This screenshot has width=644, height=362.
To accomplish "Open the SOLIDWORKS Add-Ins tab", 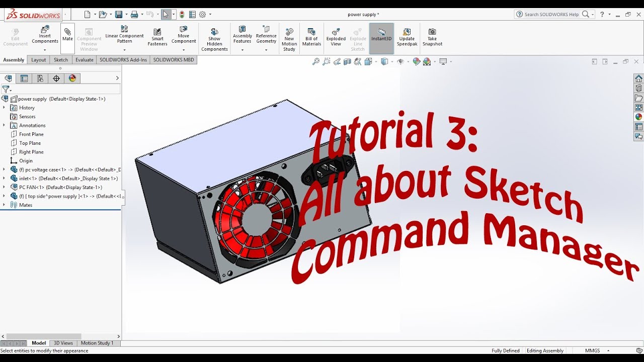I will [x=123, y=60].
